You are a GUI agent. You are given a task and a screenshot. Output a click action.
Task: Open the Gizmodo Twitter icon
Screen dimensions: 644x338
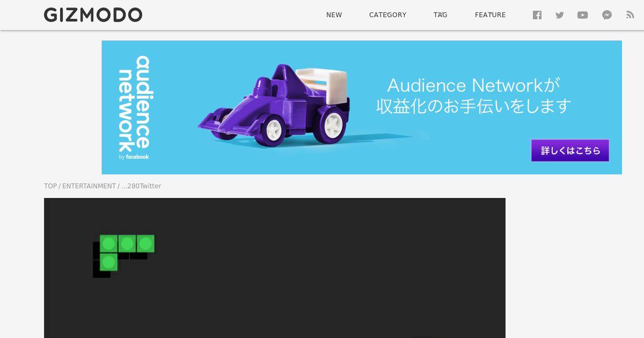(x=560, y=15)
